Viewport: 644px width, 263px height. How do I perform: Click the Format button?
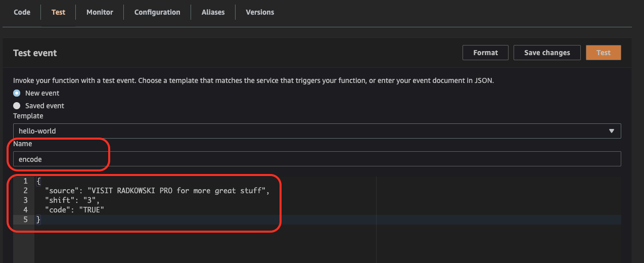pyautogui.click(x=485, y=53)
